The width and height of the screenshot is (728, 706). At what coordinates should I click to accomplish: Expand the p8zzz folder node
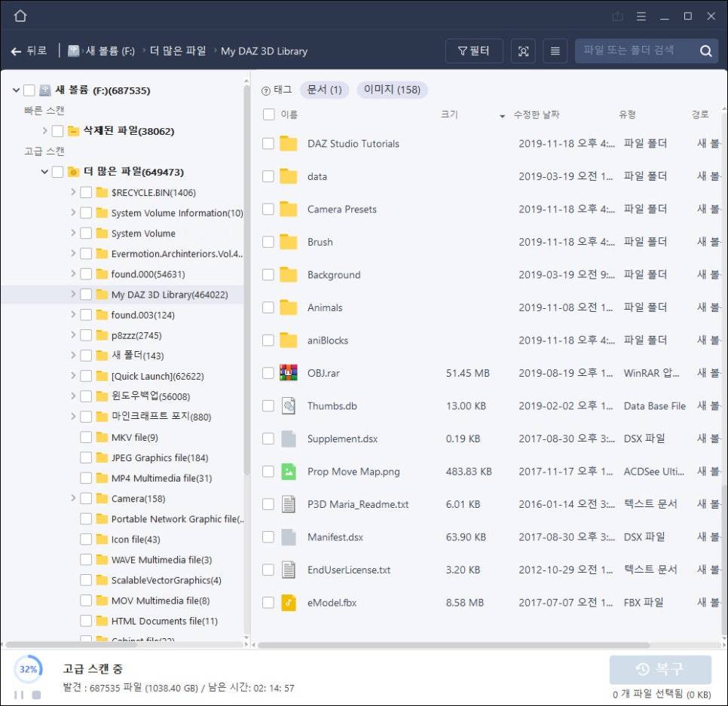click(73, 335)
